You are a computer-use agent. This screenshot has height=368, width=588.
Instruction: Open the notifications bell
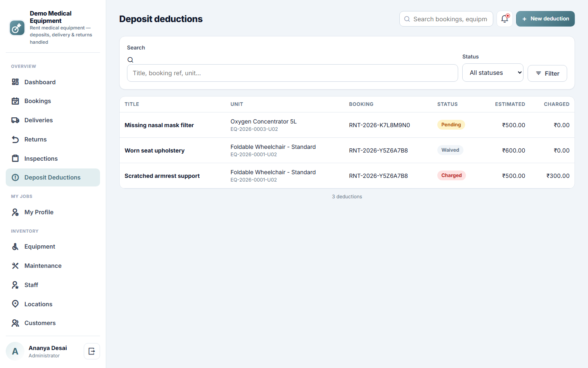pyautogui.click(x=505, y=19)
